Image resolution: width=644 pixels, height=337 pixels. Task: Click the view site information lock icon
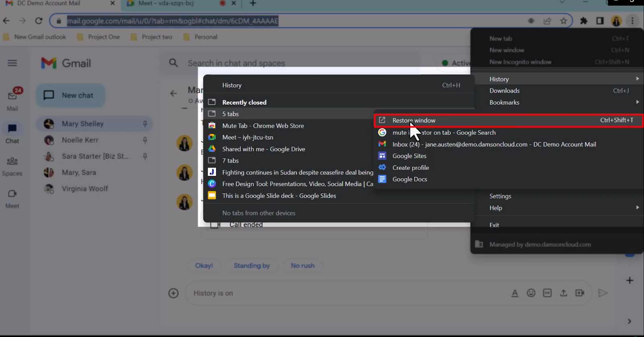(x=59, y=21)
